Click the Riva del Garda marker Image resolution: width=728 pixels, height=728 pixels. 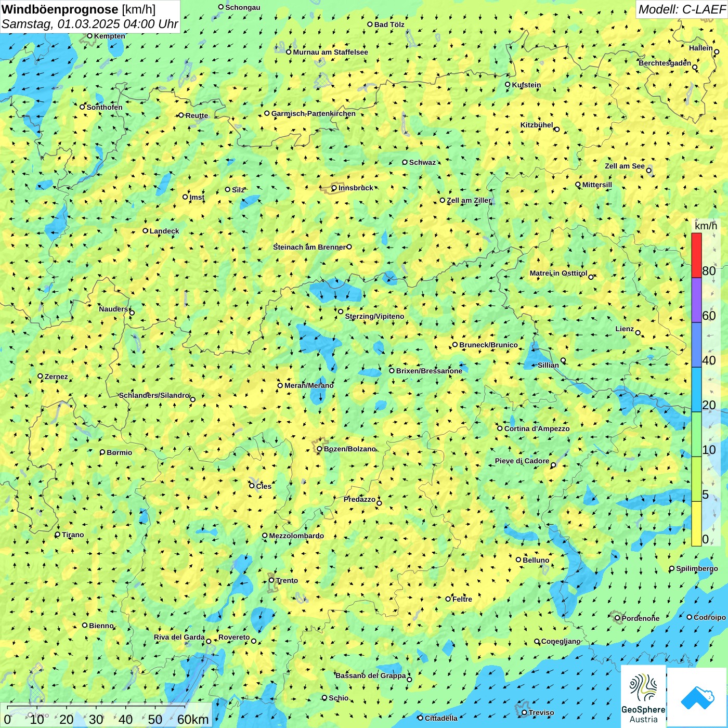coord(209,641)
